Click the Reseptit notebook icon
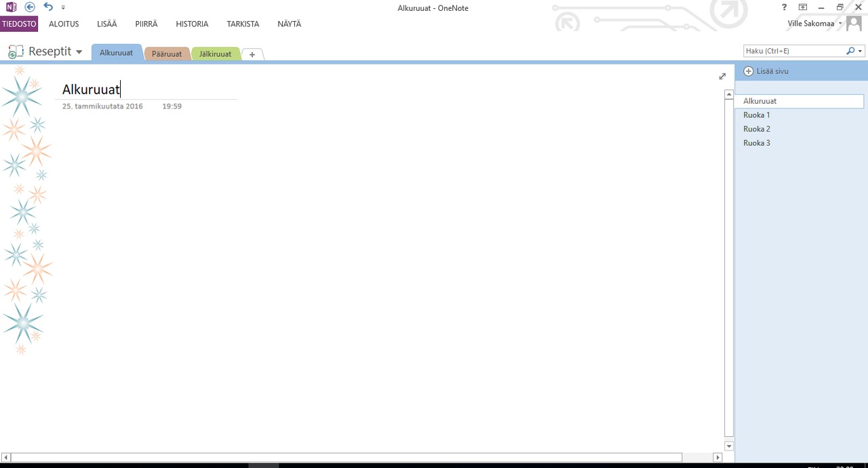This screenshot has width=868, height=468. click(x=16, y=52)
